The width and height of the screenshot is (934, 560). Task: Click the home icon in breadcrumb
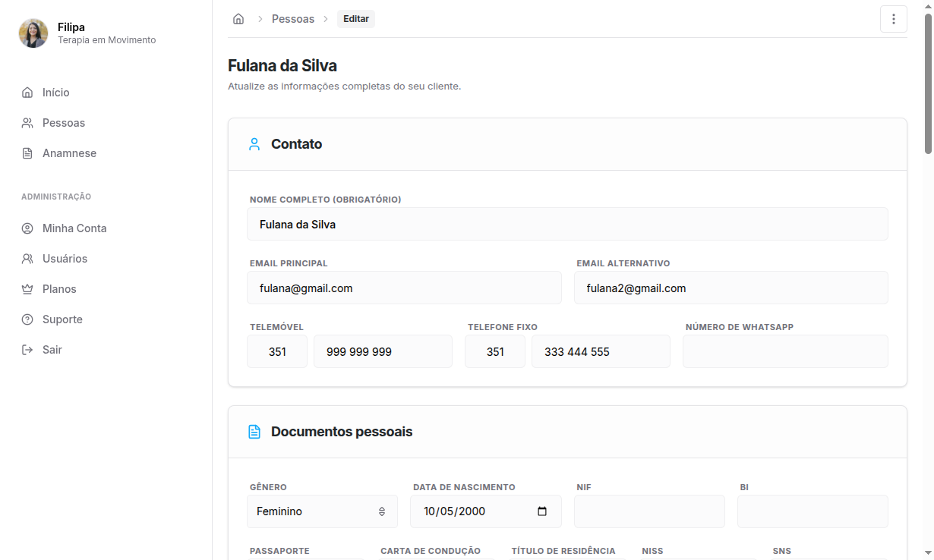pos(238,19)
